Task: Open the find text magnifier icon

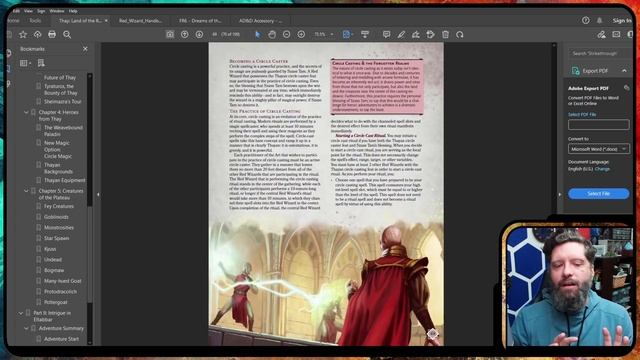Action: (x=67, y=35)
